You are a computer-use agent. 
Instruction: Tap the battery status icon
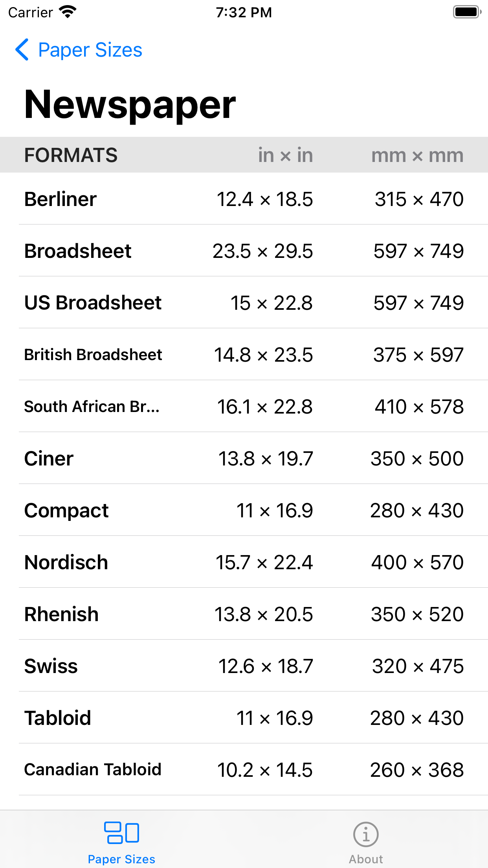tap(467, 12)
